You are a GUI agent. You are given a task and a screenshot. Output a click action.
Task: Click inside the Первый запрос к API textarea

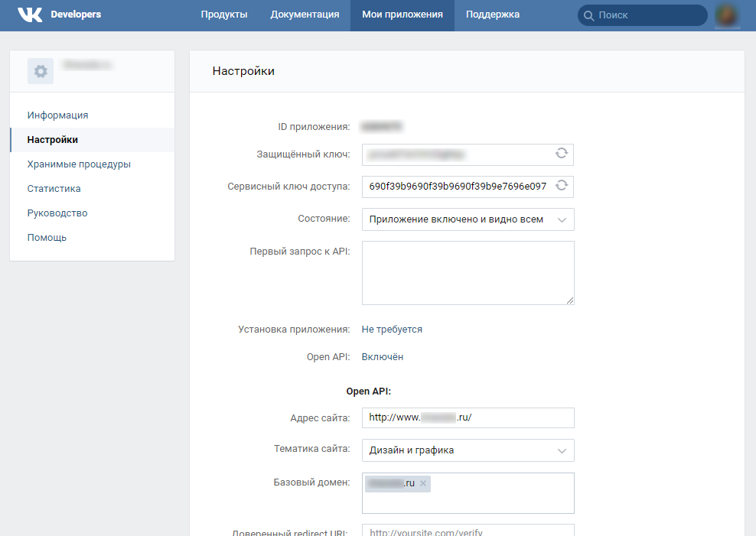tap(468, 273)
